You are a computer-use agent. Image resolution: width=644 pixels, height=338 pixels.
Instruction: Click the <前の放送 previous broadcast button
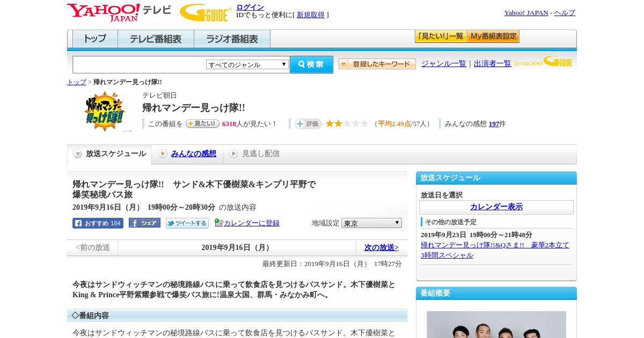pos(93,247)
